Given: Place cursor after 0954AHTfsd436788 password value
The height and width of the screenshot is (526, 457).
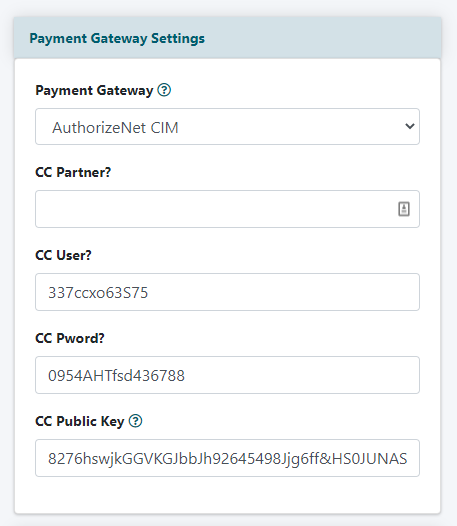Looking at the screenshot, I should point(185,375).
